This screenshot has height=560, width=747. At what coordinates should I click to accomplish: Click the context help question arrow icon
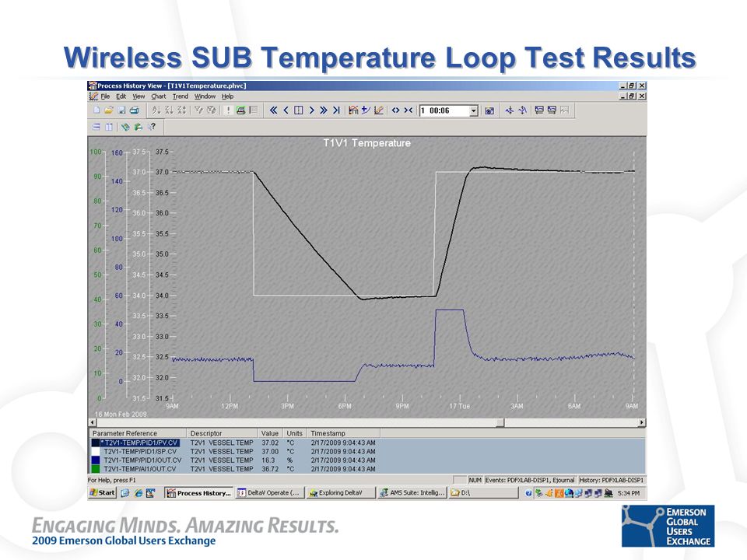click(152, 127)
